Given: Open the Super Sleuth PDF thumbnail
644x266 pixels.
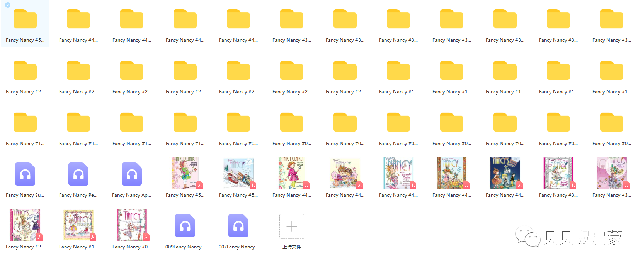Looking at the screenshot, I should [x=292, y=173].
